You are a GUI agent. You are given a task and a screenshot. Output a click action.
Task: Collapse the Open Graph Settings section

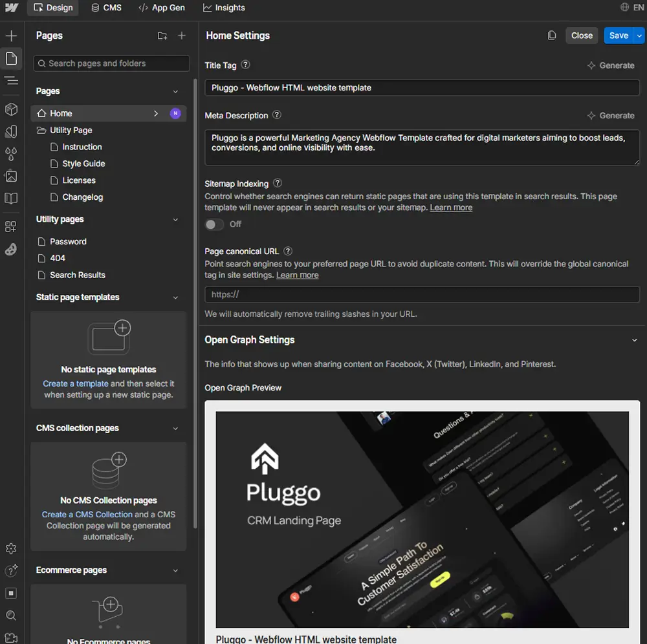click(x=635, y=339)
